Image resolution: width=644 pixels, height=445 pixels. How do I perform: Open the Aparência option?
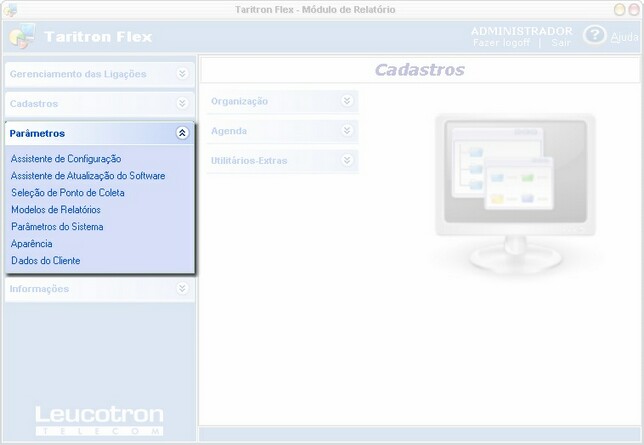[32, 244]
